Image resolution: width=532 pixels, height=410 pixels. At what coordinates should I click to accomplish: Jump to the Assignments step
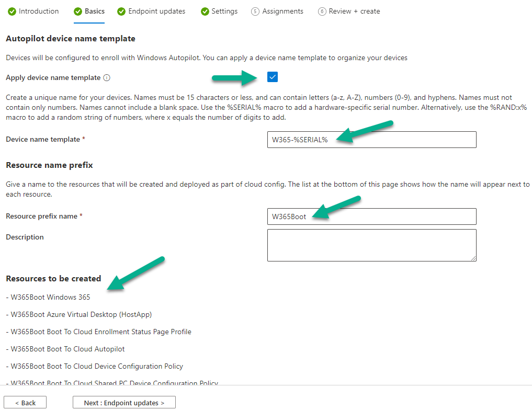coord(277,11)
